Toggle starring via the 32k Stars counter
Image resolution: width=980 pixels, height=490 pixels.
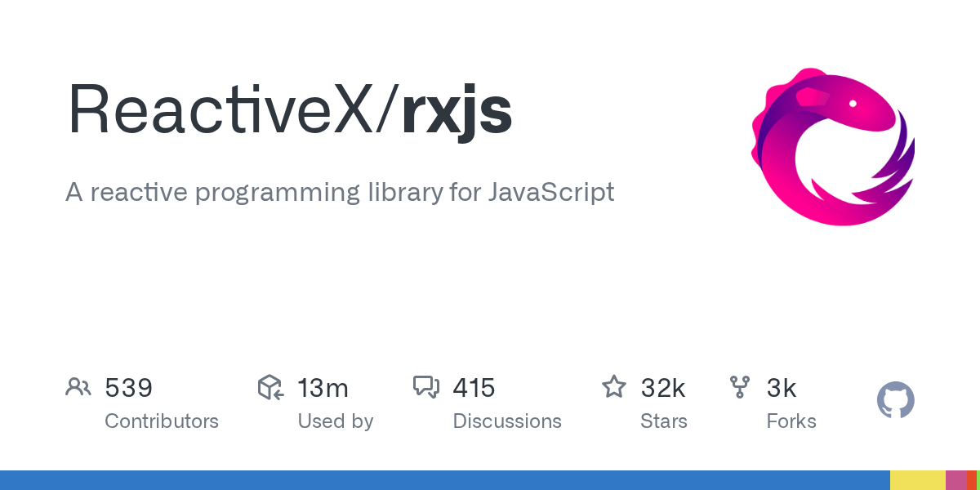[x=663, y=388]
